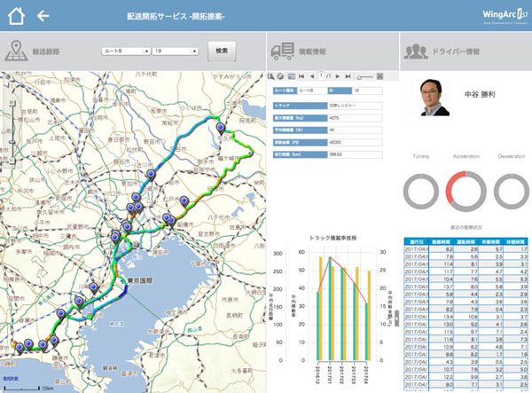Click the Acceleration donut gauge
The width and height of the screenshot is (532, 393).
click(465, 192)
